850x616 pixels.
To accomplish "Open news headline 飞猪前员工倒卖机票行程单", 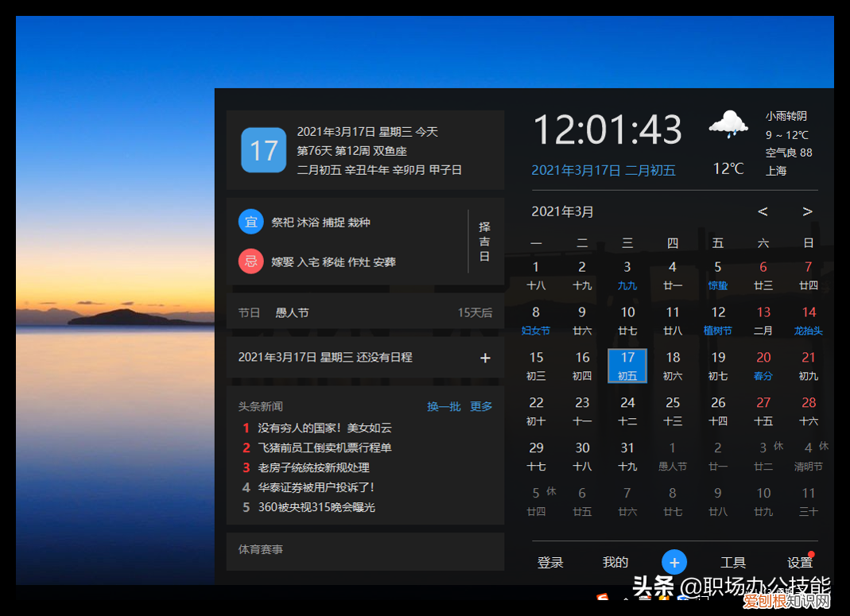I will tap(324, 447).
